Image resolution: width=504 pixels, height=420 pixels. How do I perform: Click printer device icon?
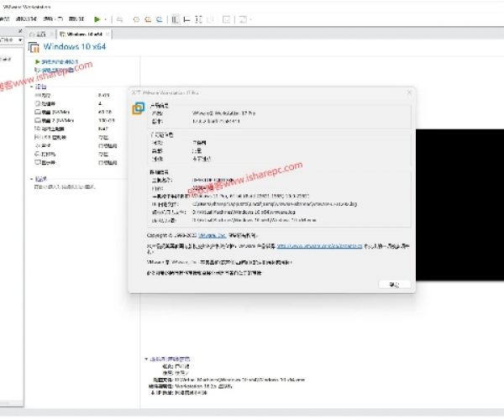click(x=38, y=154)
